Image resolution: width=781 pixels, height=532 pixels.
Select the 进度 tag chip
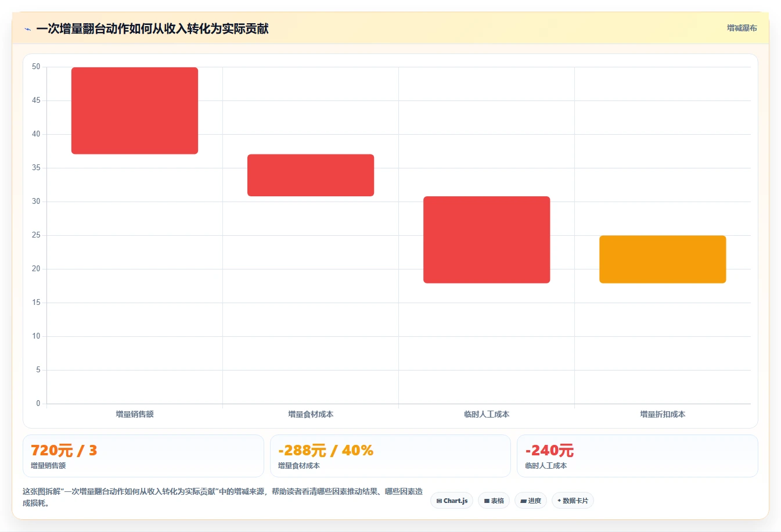[531, 501]
